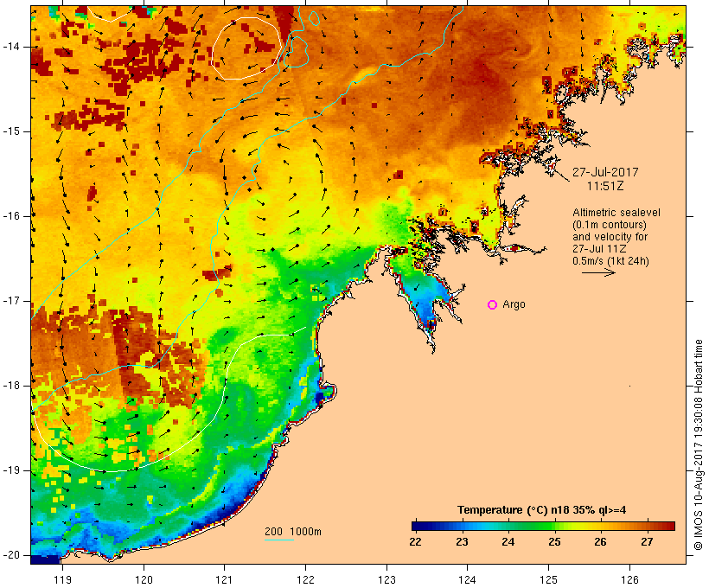The image size is (709, 588).
Task: Click latitude axis label '-18'
Action: (11, 386)
